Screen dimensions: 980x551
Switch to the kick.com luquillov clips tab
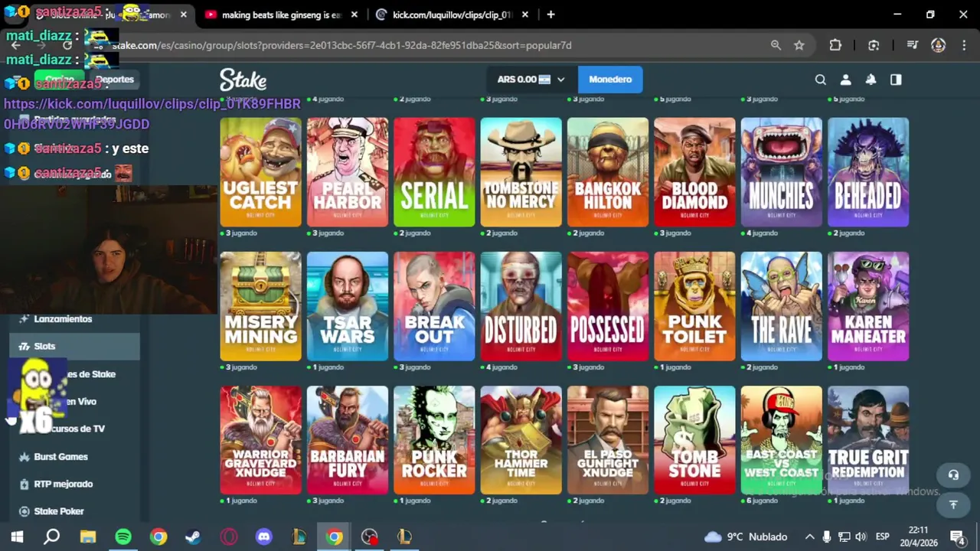452,15
